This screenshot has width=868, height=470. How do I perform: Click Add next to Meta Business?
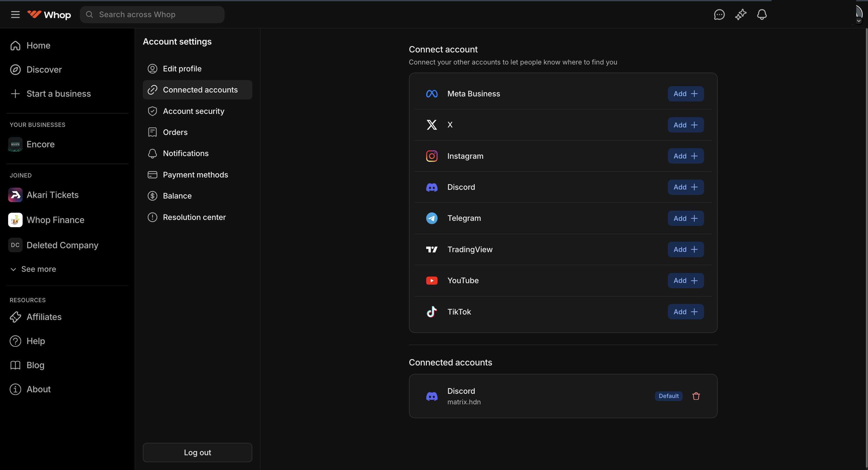[685, 94]
